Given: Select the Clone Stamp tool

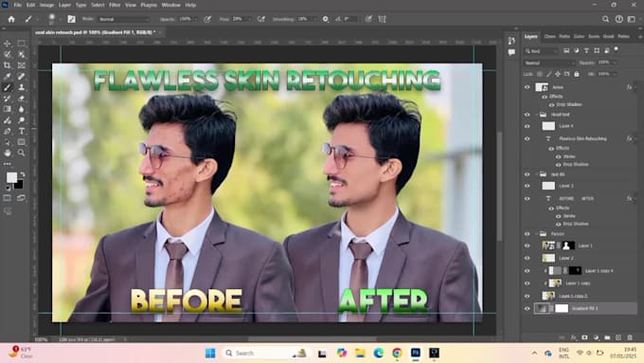Looking at the screenshot, I should tap(22, 87).
